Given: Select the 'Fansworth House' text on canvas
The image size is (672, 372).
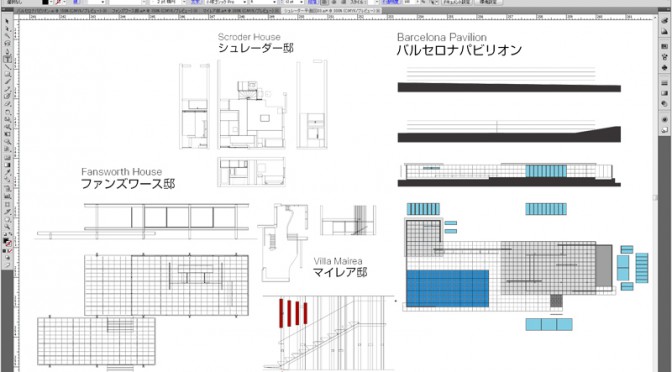Looking at the screenshot, I should coord(122,171).
